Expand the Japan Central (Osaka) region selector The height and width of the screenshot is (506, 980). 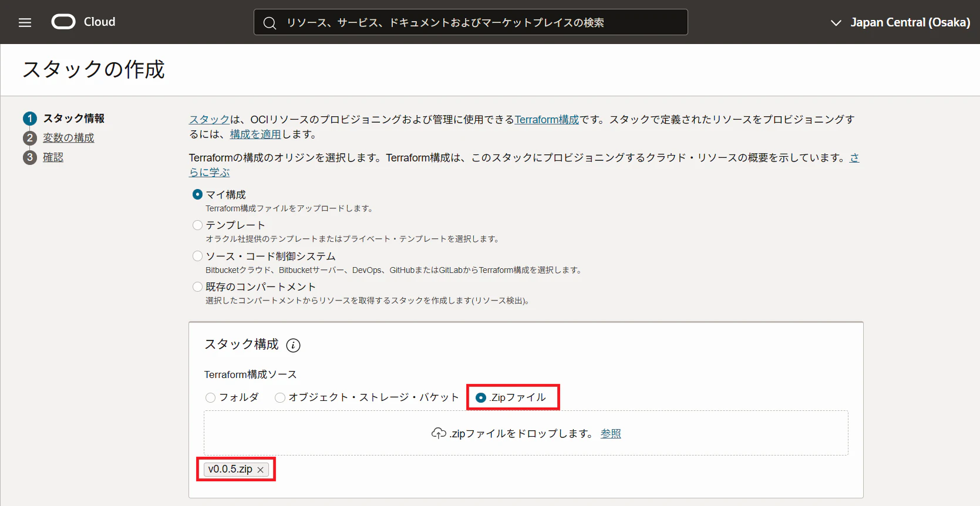pyautogui.click(x=900, y=22)
